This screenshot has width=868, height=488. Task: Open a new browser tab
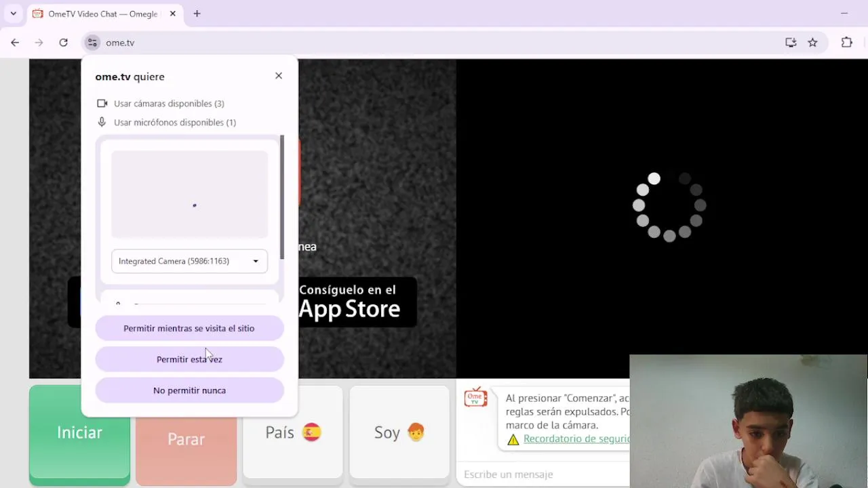[x=197, y=14]
